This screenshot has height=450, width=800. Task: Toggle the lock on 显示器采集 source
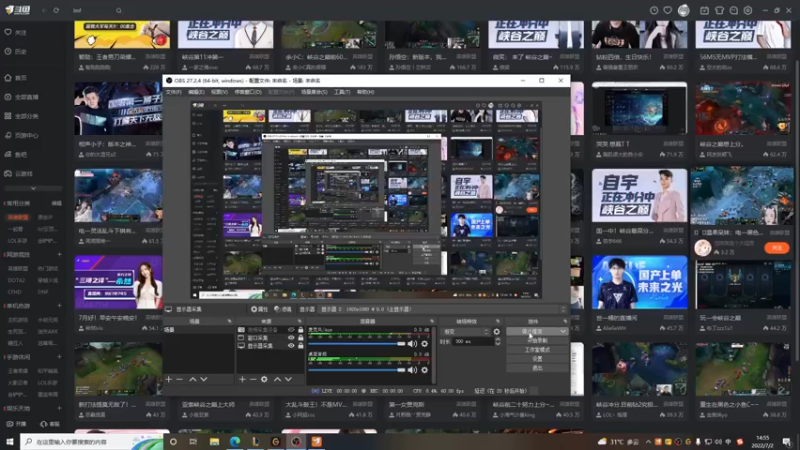[x=301, y=345]
